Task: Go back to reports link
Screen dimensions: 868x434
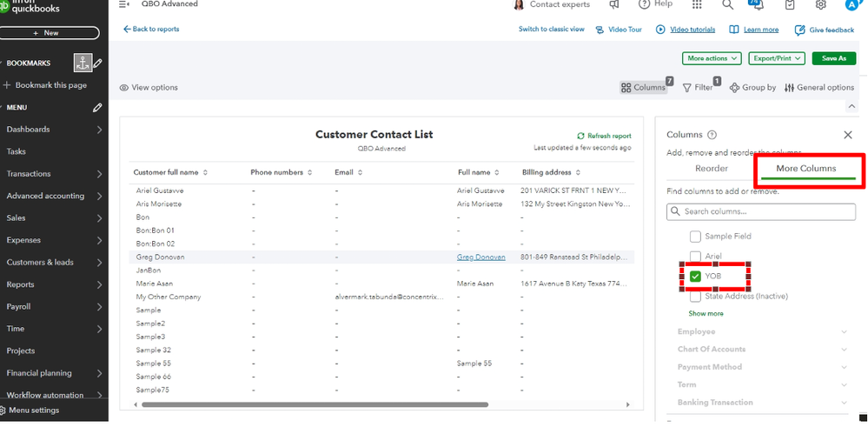Action: pyautogui.click(x=151, y=29)
